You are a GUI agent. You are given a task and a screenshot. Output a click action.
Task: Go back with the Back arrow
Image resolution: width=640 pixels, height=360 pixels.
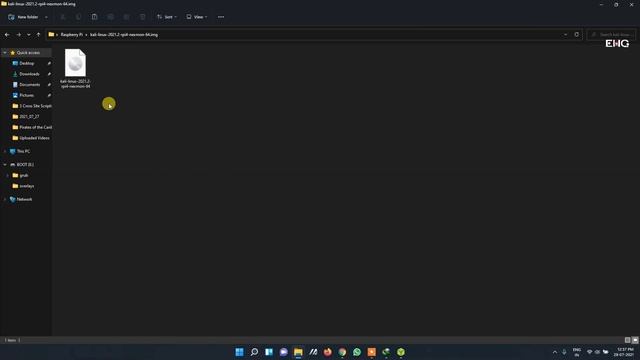pos(7,35)
